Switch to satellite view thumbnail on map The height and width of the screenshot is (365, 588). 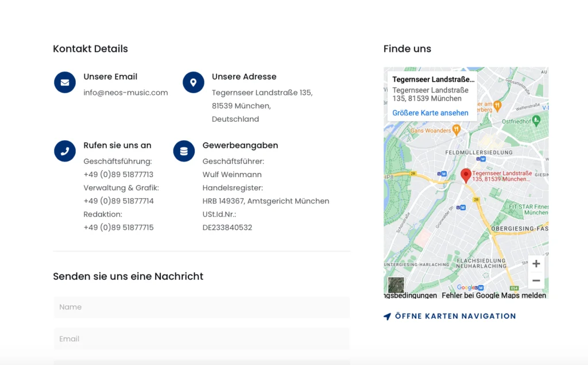396,285
